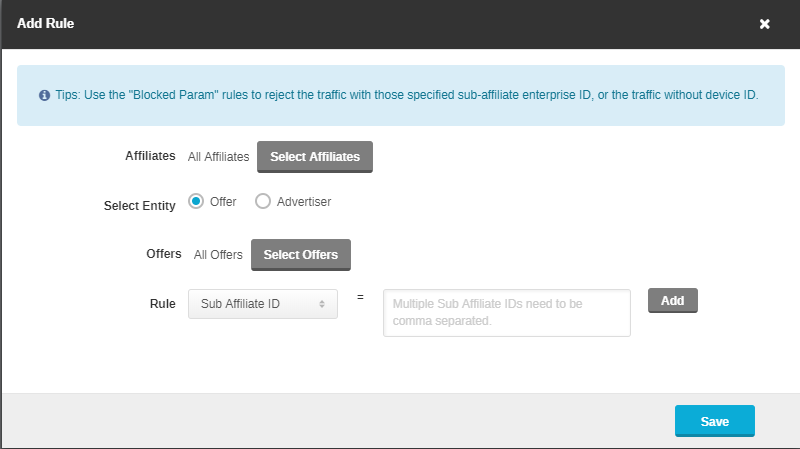Close the Add Rule dialog
800x449 pixels.
pyautogui.click(x=765, y=24)
